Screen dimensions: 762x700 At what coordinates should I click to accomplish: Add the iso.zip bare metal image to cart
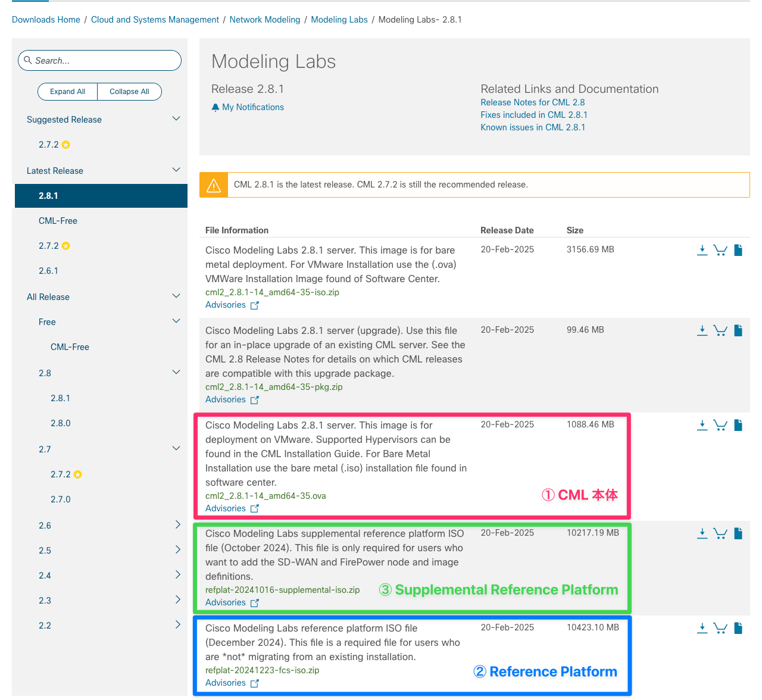click(x=720, y=250)
